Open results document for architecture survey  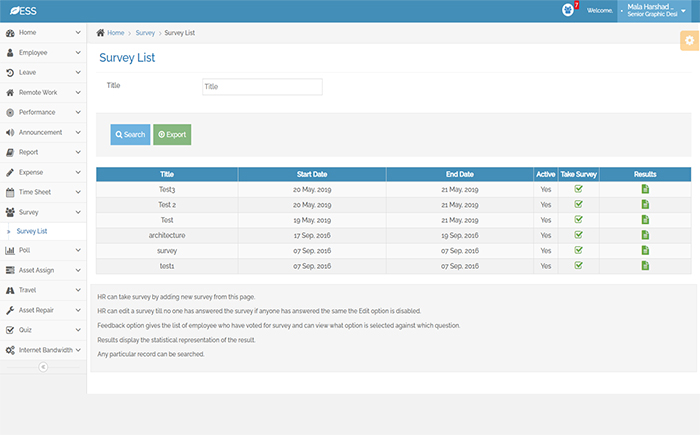[645, 235]
